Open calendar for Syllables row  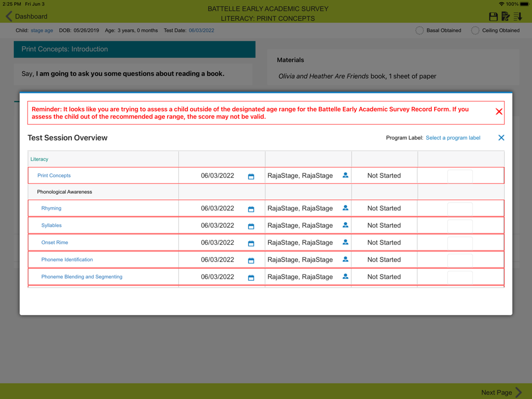251,226
